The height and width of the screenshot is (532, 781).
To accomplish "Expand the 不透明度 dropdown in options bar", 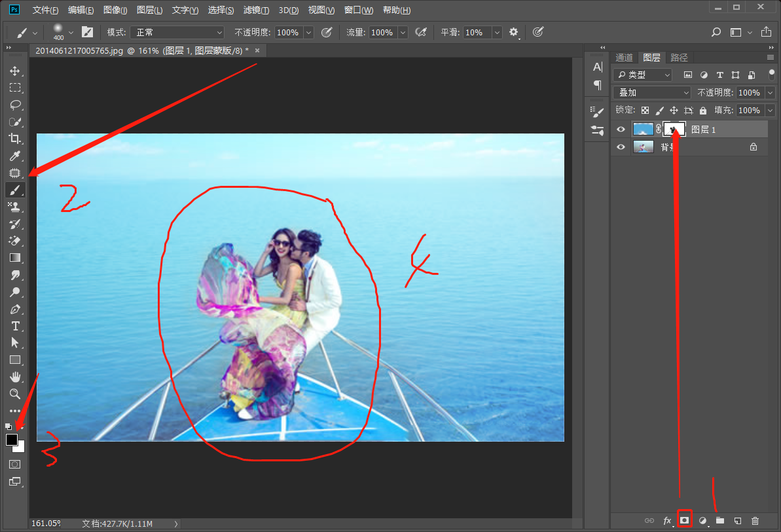I will [x=308, y=32].
